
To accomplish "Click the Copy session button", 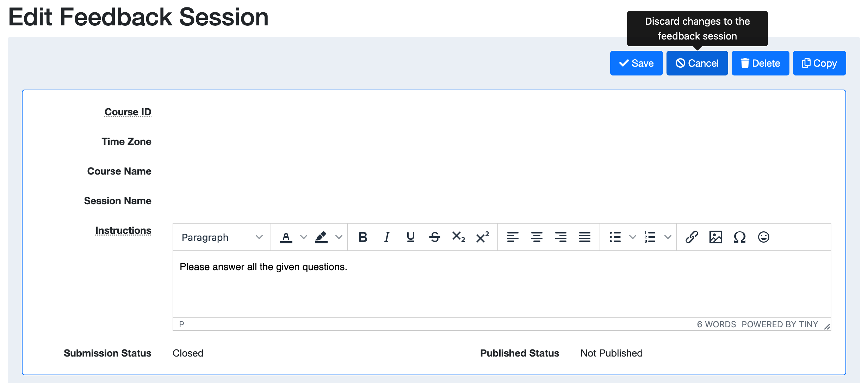I will (x=819, y=63).
